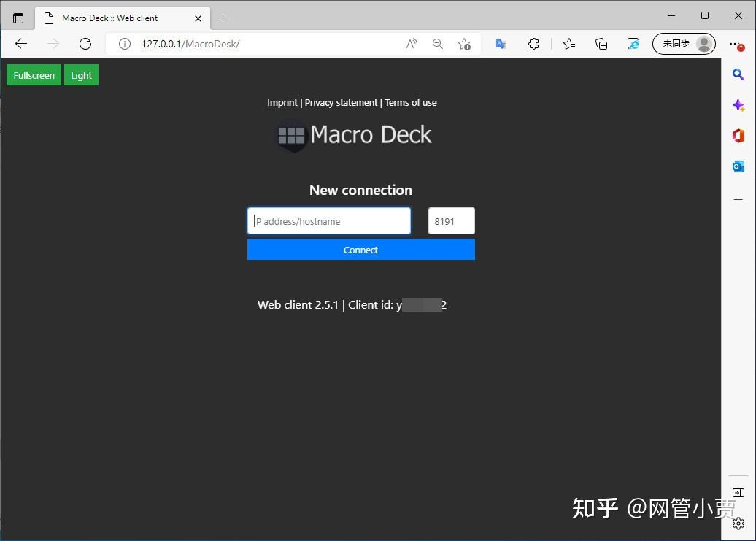Open the Privacy statement link
Image resolution: width=756 pixels, height=541 pixels.
341,102
